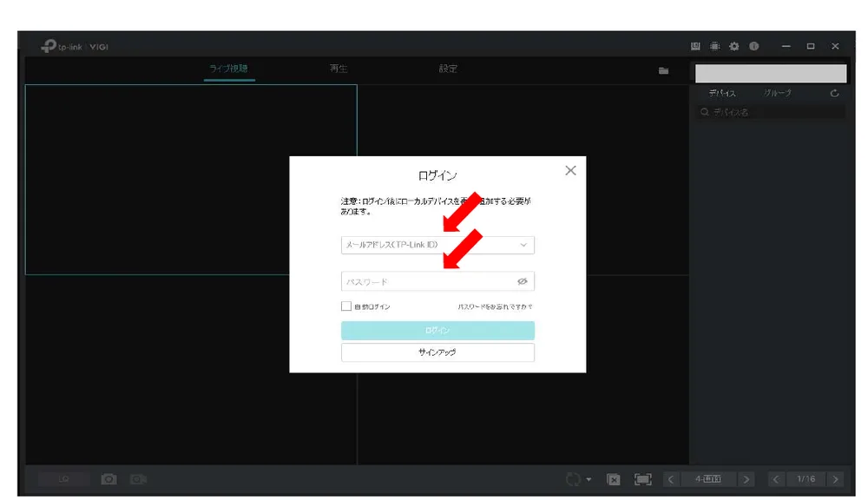
Task: Minimize the VIGI window
Action: (x=786, y=47)
